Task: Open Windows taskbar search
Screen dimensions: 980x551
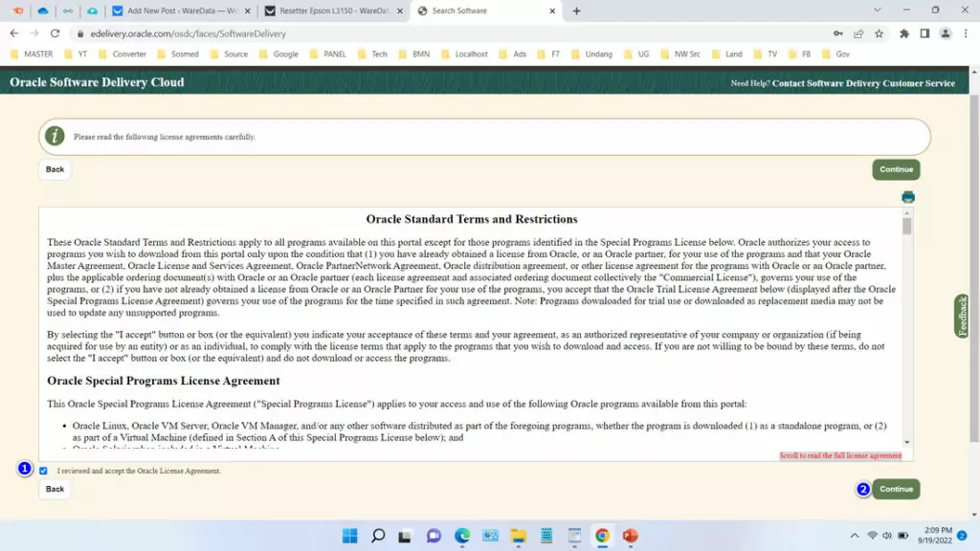Action: tap(378, 536)
